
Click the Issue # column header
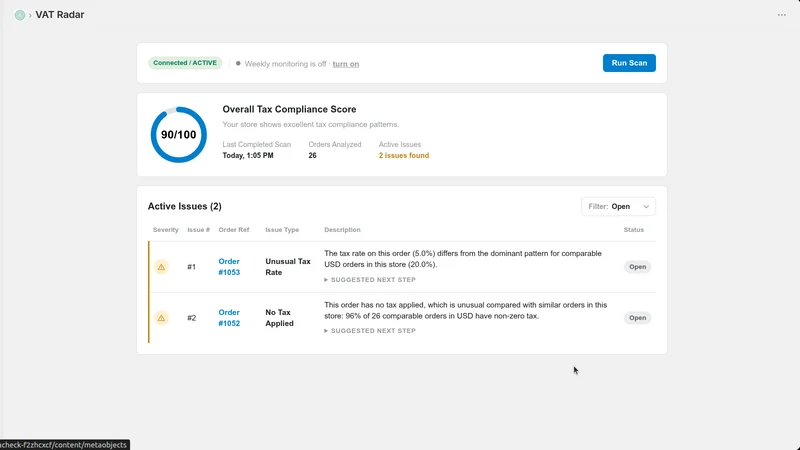[198, 230]
